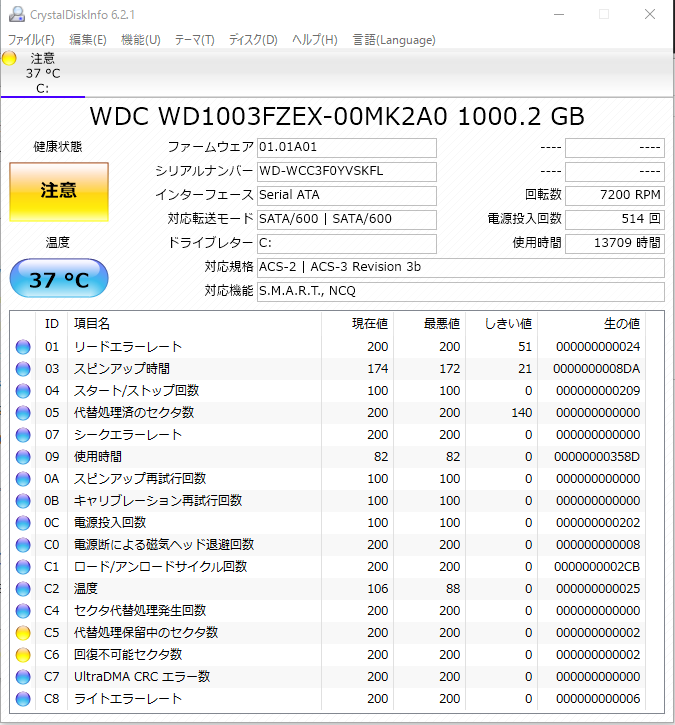Open the ディスク(D) menu

(x=253, y=40)
